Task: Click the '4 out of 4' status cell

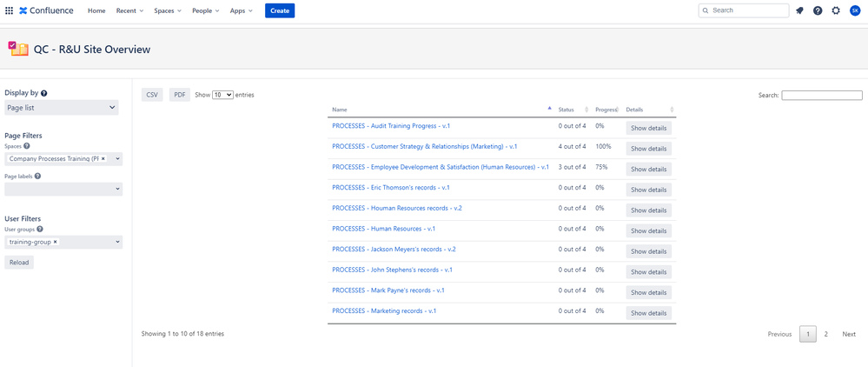Action: [572, 146]
